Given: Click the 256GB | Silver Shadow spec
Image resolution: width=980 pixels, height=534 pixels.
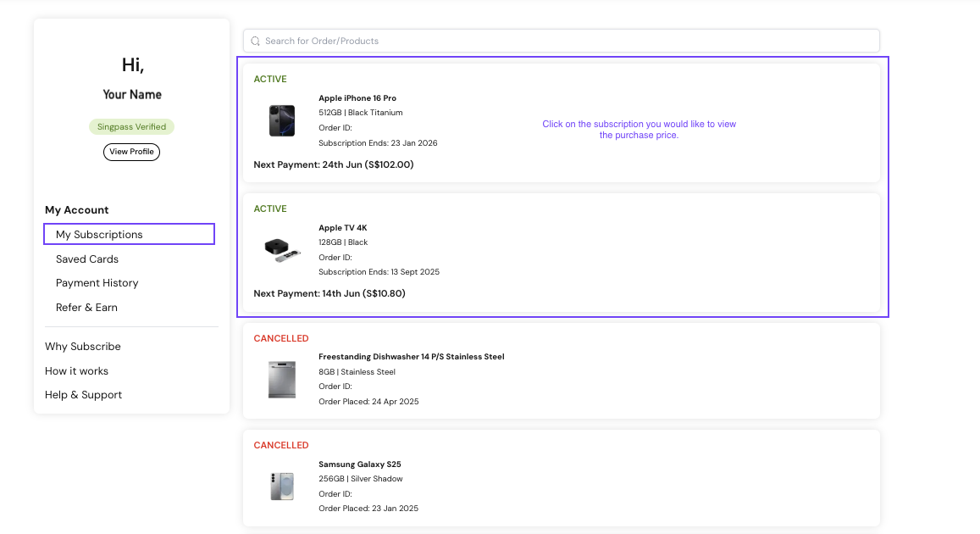Looking at the screenshot, I should click(361, 479).
